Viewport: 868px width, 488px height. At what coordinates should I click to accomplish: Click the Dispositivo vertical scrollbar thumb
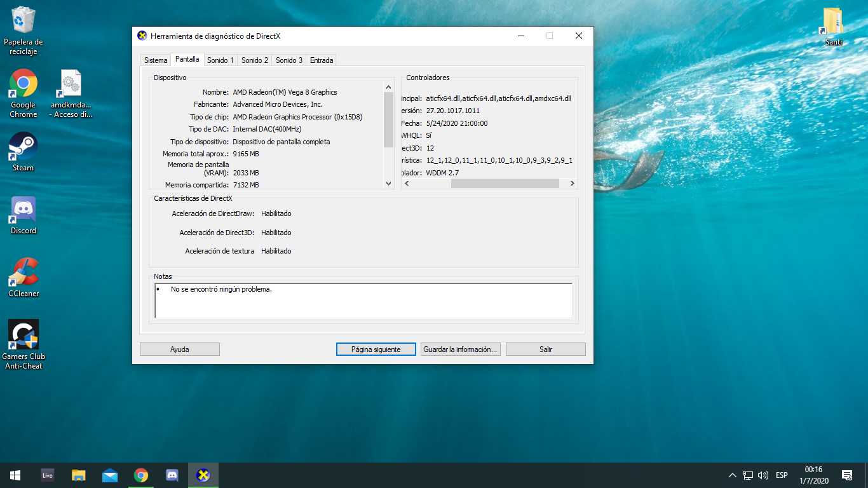point(389,120)
